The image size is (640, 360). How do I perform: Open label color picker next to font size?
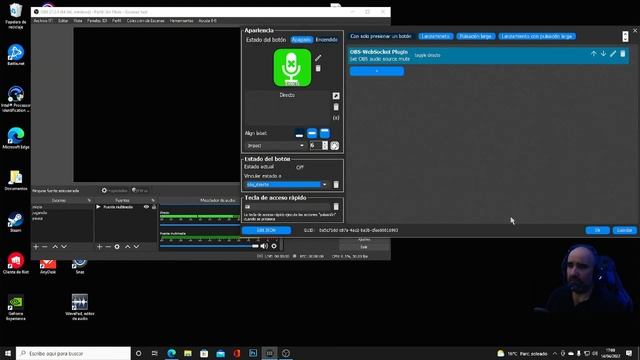(x=334, y=146)
